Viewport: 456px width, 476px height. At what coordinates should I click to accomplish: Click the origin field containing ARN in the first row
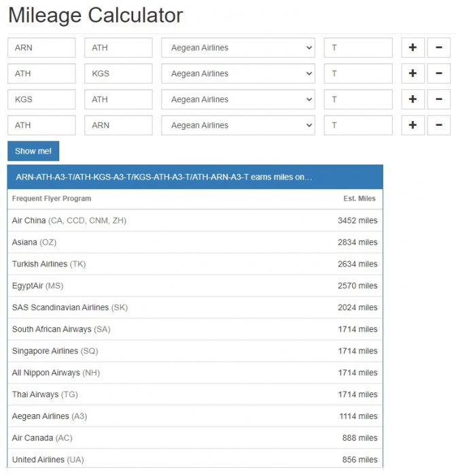coord(41,48)
